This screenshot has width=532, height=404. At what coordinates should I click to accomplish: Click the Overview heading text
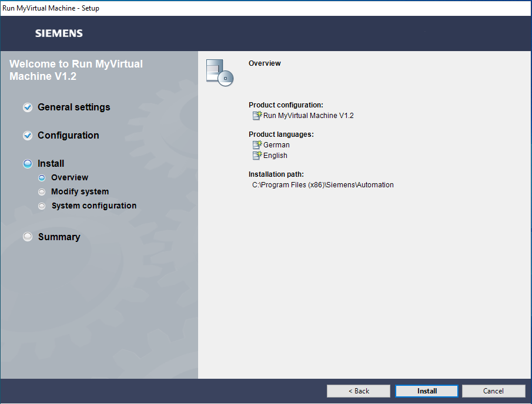pos(265,63)
